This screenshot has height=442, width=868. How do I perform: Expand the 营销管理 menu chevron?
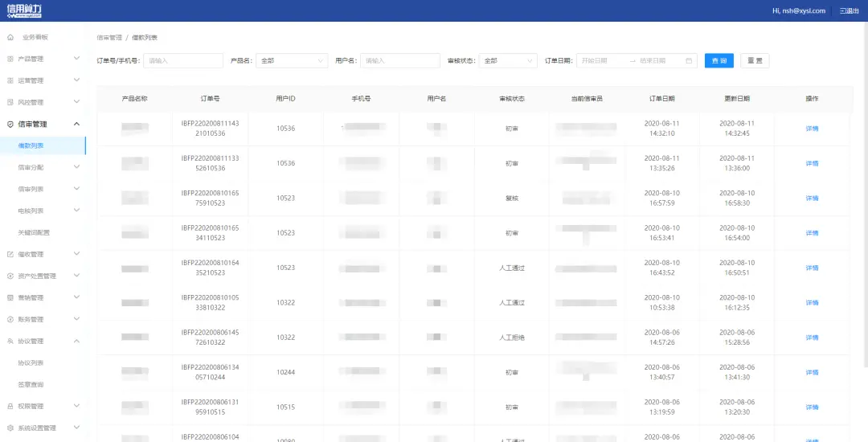pyautogui.click(x=76, y=297)
